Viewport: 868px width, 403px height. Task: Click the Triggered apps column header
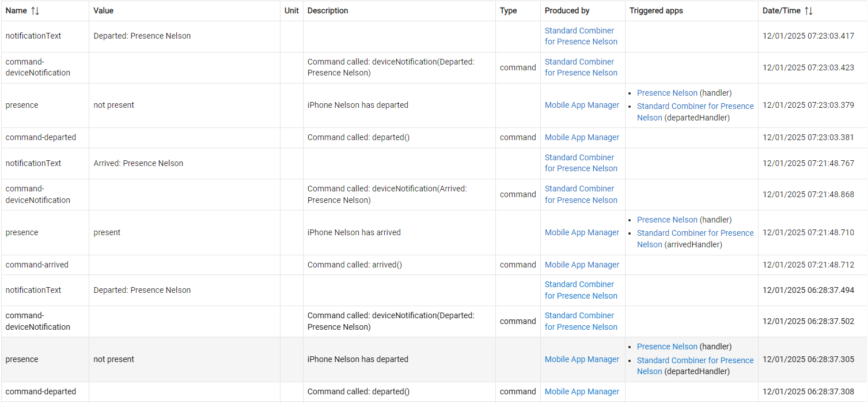coord(656,11)
